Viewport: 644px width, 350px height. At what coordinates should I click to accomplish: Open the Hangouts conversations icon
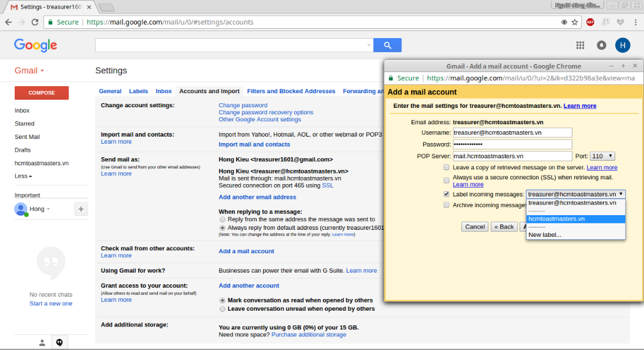(59, 342)
